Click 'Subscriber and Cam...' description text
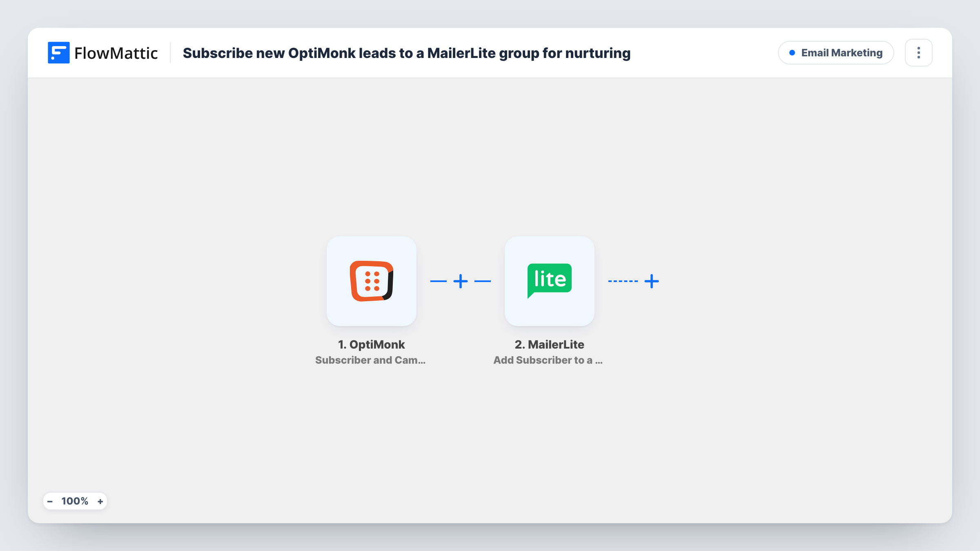This screenshot has width=980, height=551. coord(370,360)
